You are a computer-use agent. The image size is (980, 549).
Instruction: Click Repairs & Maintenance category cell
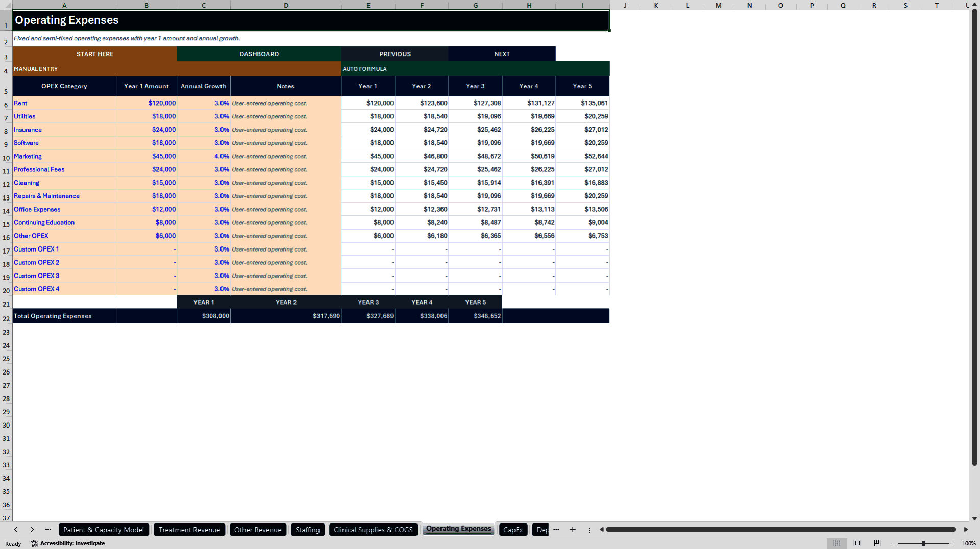coord(64,196)
